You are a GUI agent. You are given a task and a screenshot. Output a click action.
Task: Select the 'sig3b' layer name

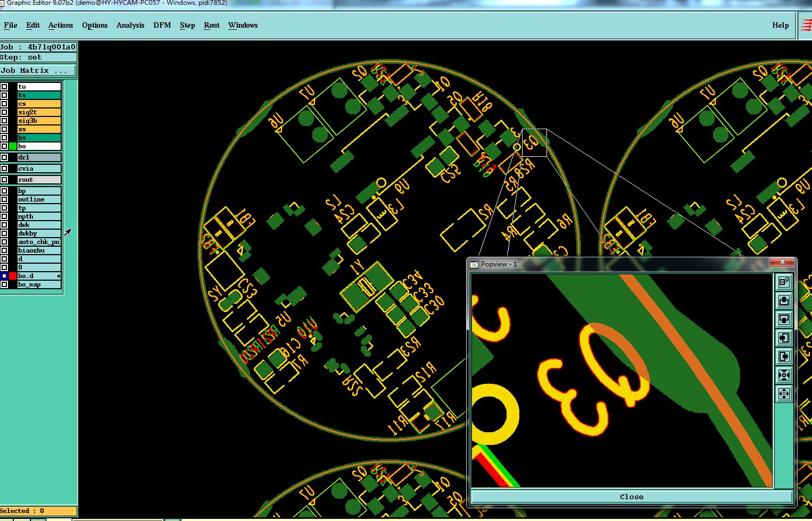point(39,121)
